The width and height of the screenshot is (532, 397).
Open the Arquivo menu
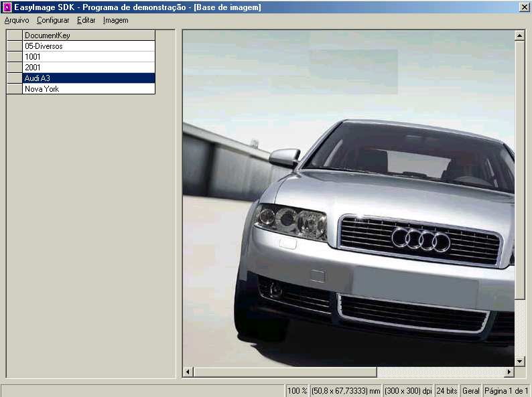click(17, 20)
